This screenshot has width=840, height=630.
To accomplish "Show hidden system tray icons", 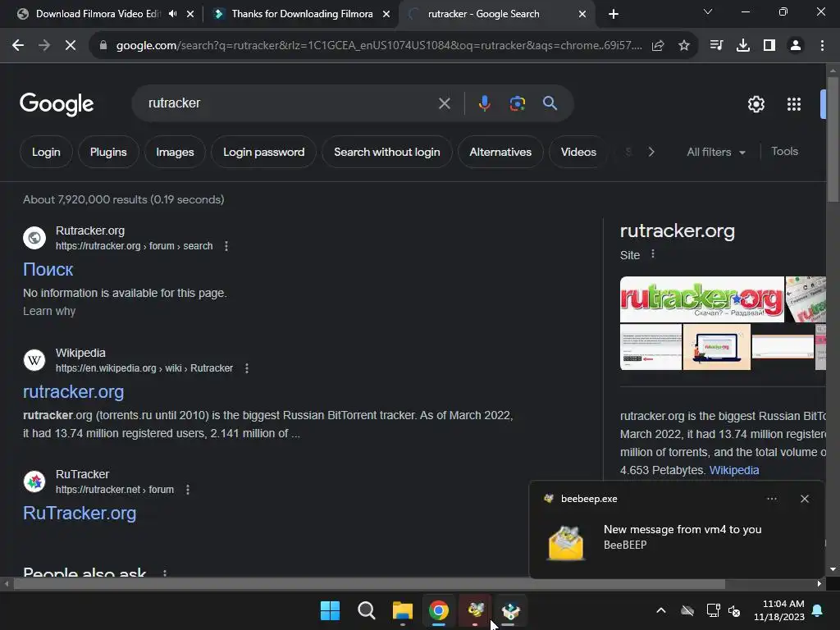I will point(661,610).
